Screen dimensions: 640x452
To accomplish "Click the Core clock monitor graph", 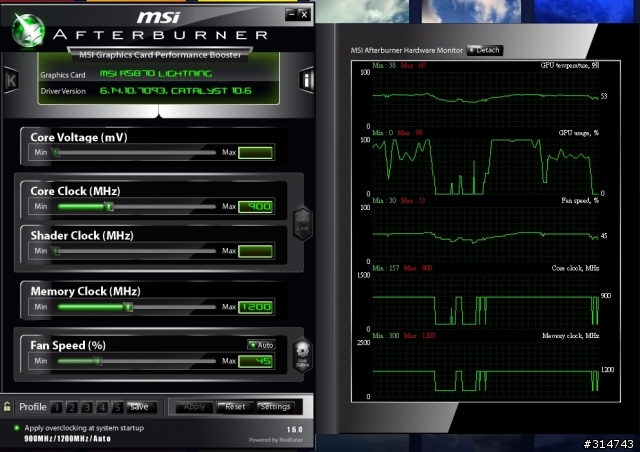I will [x=486, y=302].
